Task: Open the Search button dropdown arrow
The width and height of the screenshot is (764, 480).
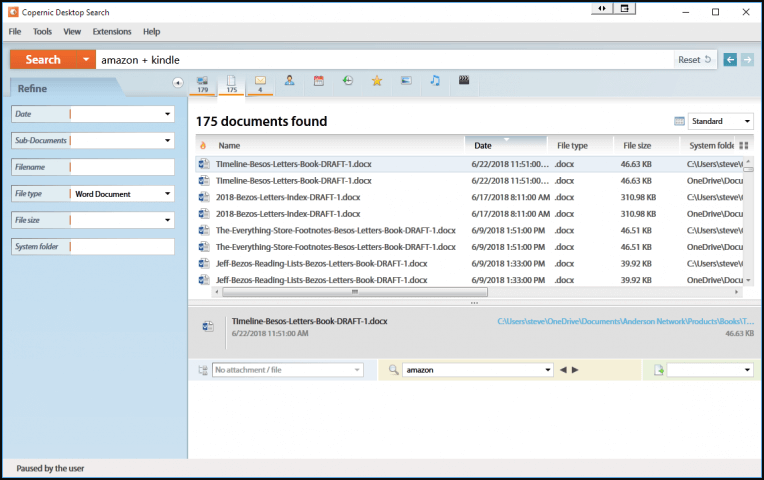Action: pos(86,59)
